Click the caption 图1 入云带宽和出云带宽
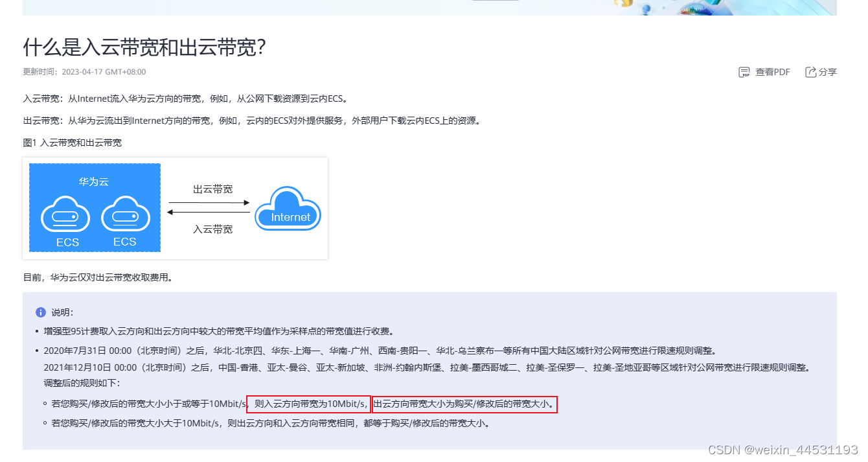This screenshot has width=868, height=462. pyautogui.click(x=73, y=143)
